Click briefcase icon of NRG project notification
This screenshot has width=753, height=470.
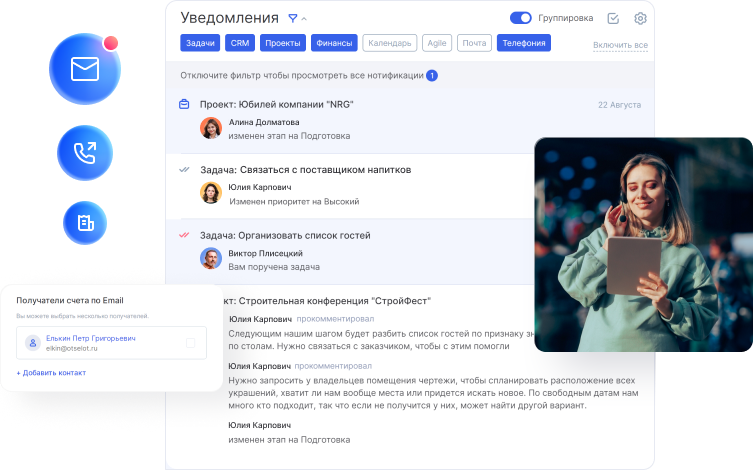click(184, 104)
